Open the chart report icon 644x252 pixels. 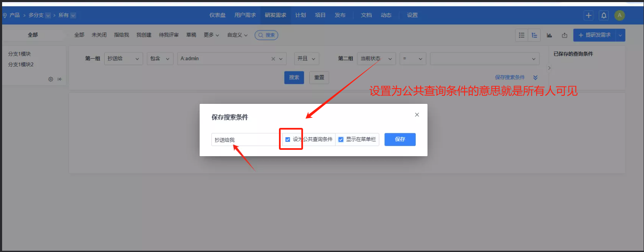549,35
